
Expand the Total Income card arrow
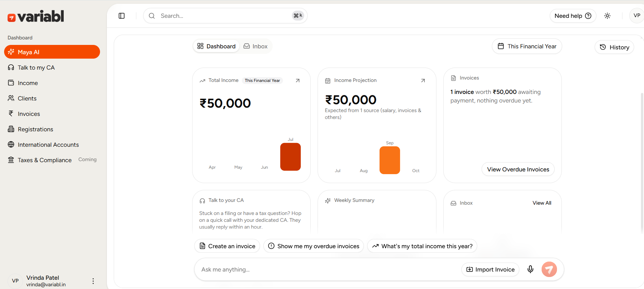coord(298,81)
